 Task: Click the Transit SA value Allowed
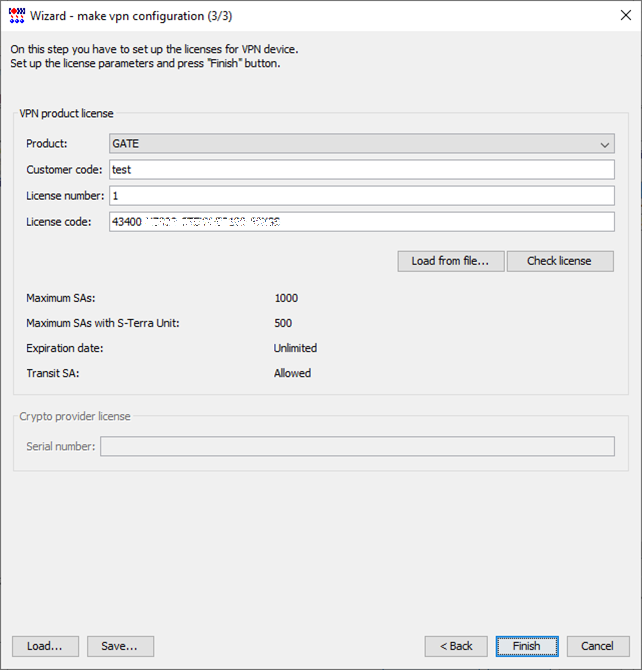click(292, 373)
